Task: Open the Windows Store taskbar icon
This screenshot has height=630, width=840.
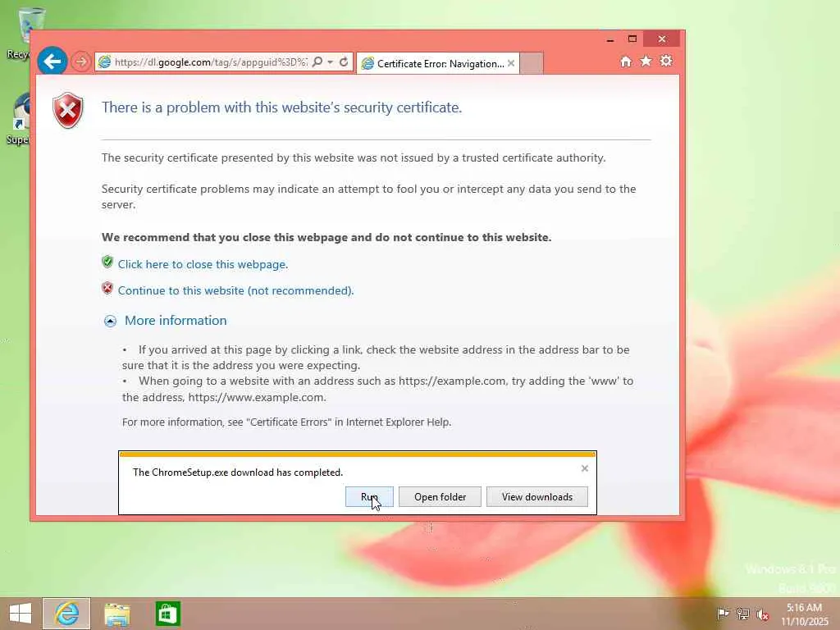Action: pyautogui.click(x=167, y=614)
